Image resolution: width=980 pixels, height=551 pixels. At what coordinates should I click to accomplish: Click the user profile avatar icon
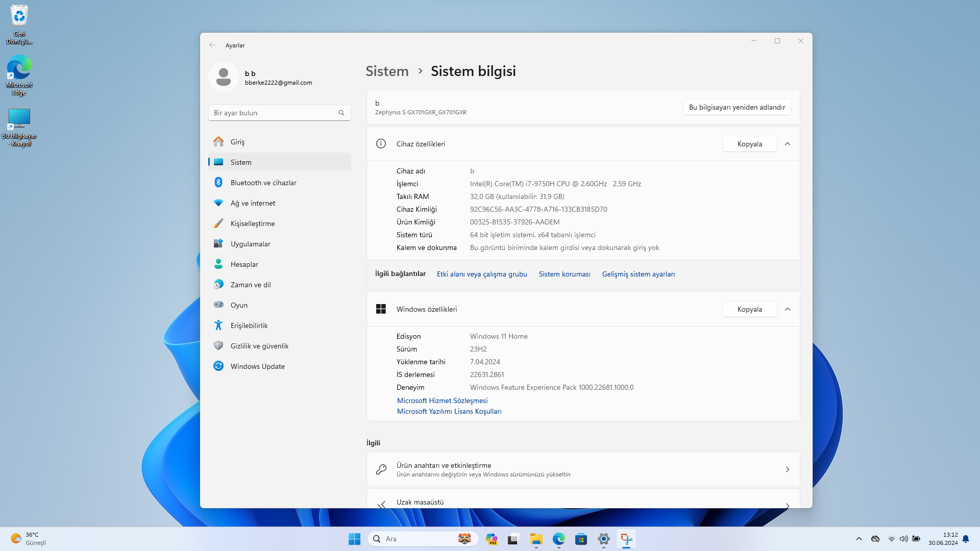[224, 77]
